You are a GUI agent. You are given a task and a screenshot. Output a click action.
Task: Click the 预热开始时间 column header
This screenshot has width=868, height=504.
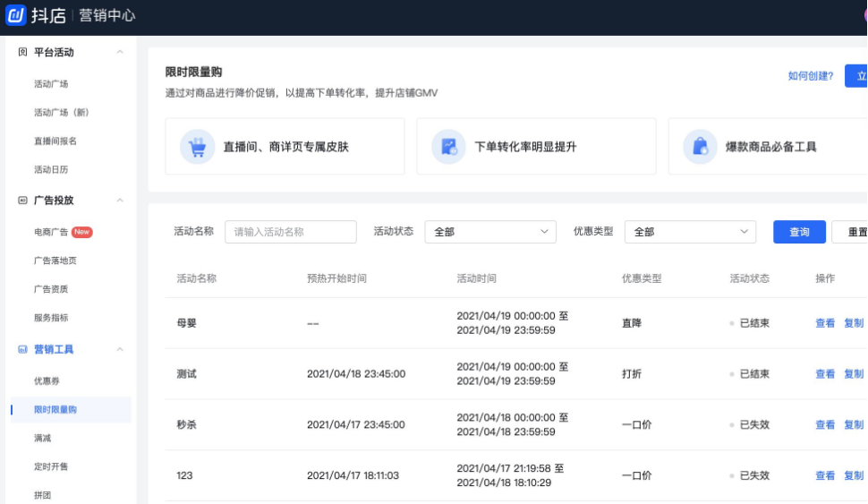pyautogui.click(x=336, y=278)
